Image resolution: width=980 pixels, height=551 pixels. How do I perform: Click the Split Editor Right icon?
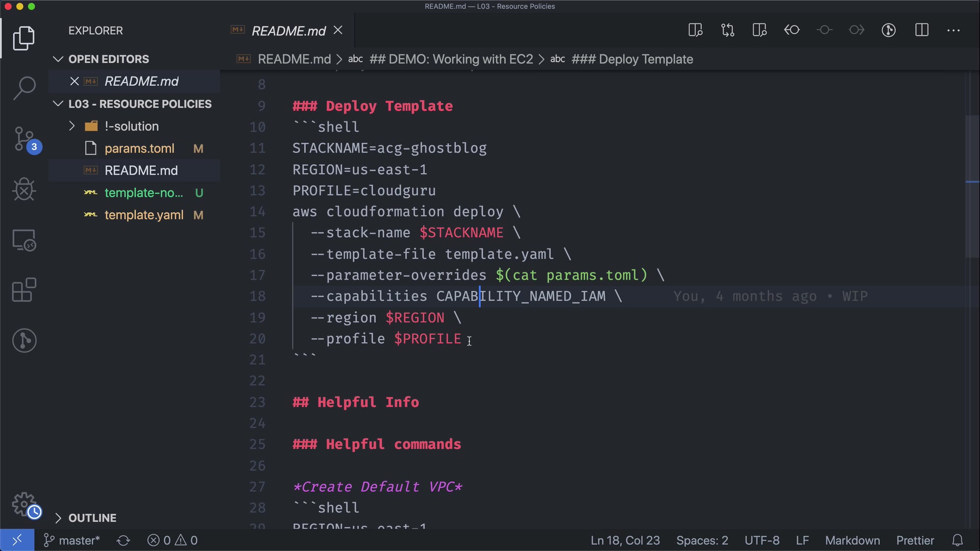point(921,31)
